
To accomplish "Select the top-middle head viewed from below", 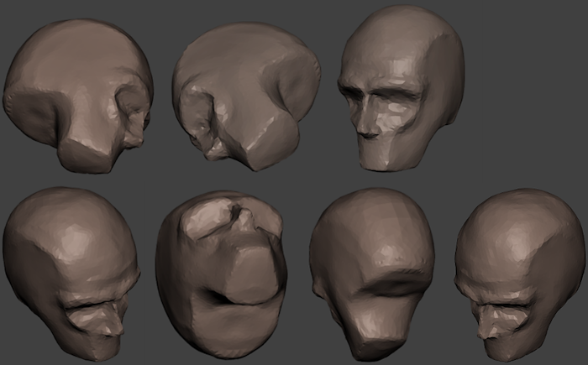I will pos(244,96).
